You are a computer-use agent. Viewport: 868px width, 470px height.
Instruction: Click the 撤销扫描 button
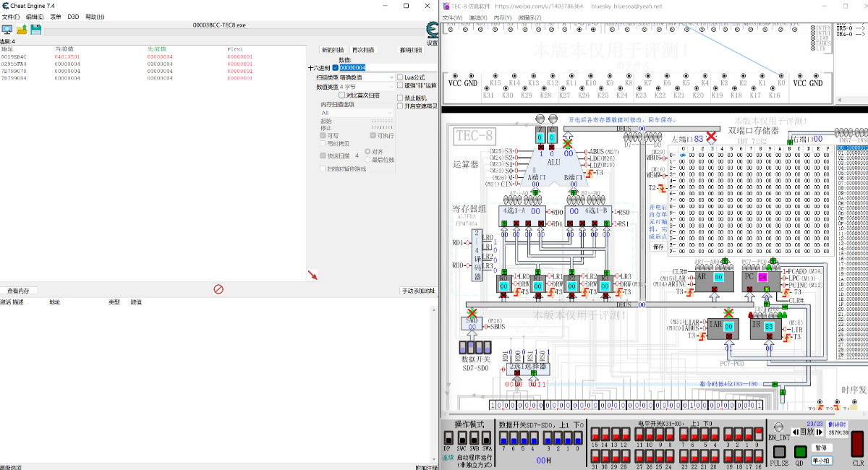411,50
